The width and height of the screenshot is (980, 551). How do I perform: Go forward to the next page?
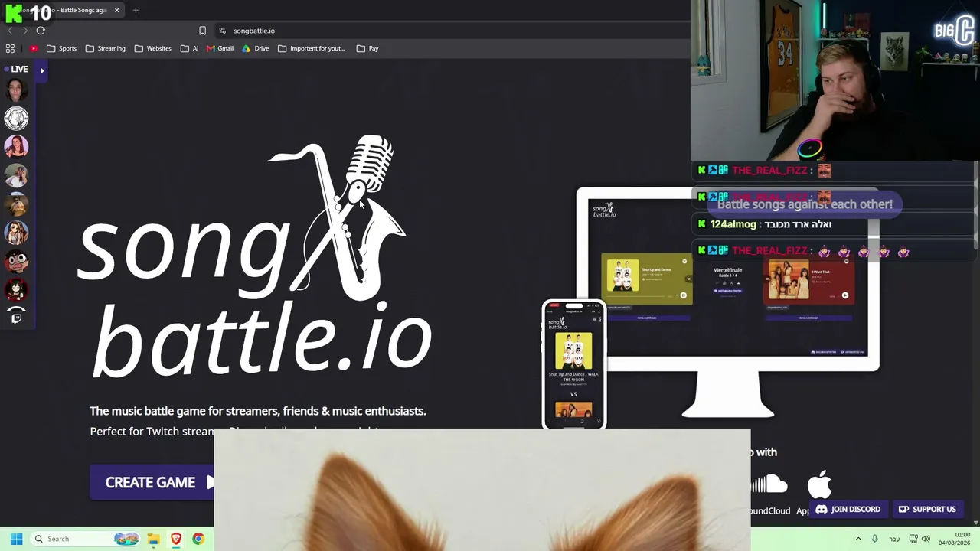coord(24,31)
